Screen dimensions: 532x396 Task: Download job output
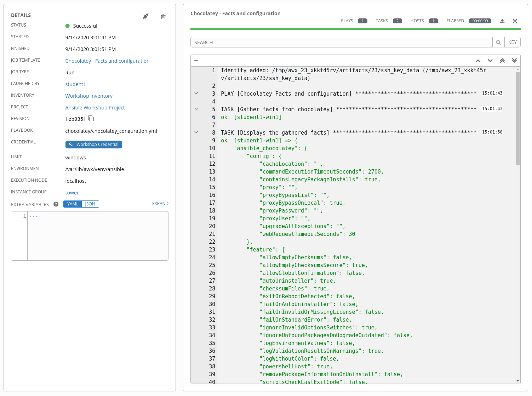(502, 21)
